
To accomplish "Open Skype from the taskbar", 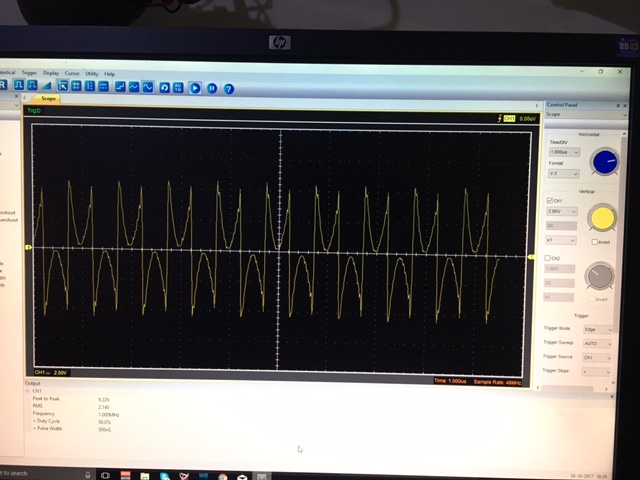I will 164,476.
